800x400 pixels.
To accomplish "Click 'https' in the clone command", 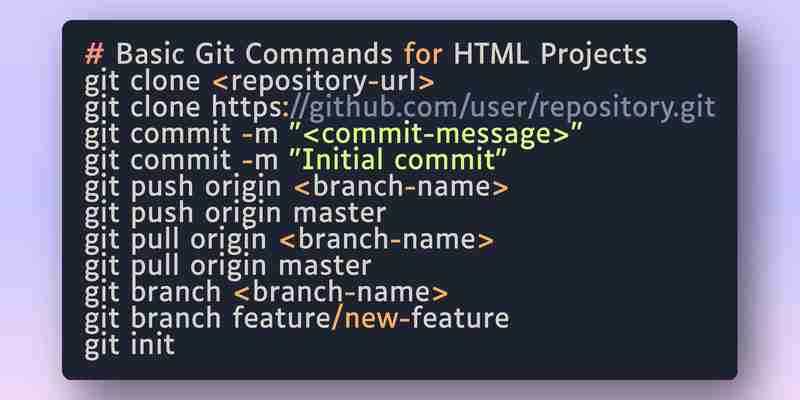I will (x=247, y=108).
